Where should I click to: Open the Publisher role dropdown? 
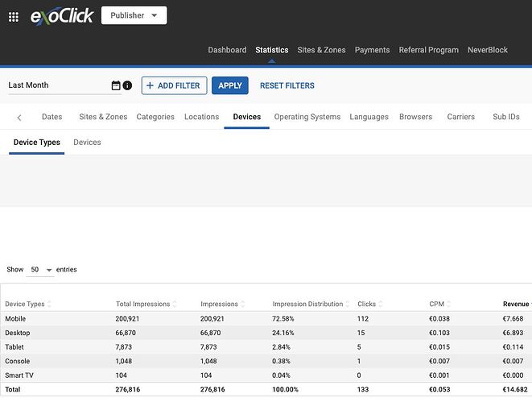pos(134,15)
